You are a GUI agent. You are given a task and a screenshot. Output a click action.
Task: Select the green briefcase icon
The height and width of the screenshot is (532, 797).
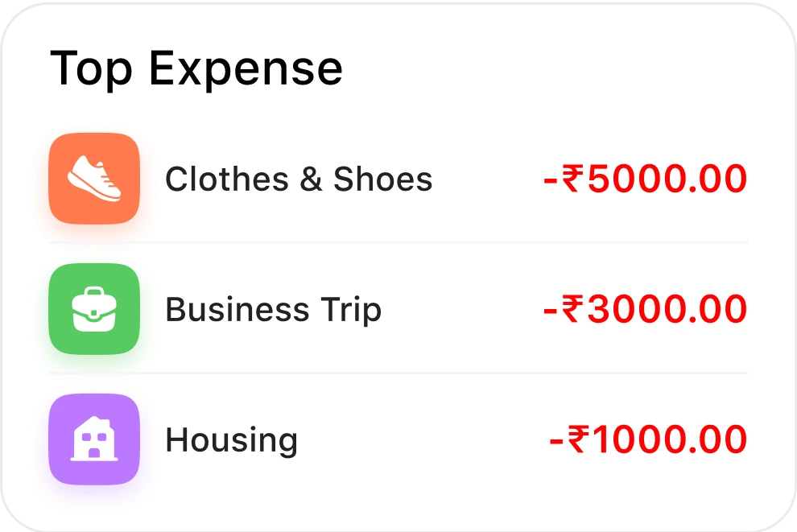94,308
